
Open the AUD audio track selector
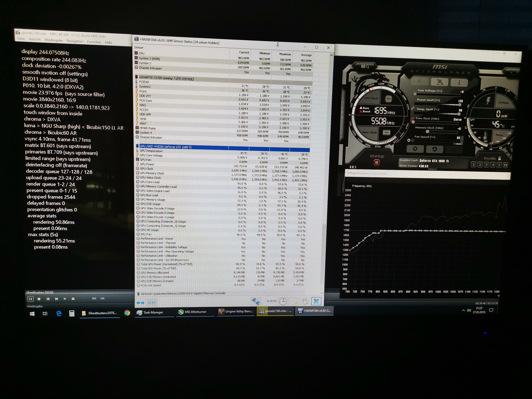click(x=94, y=299)
